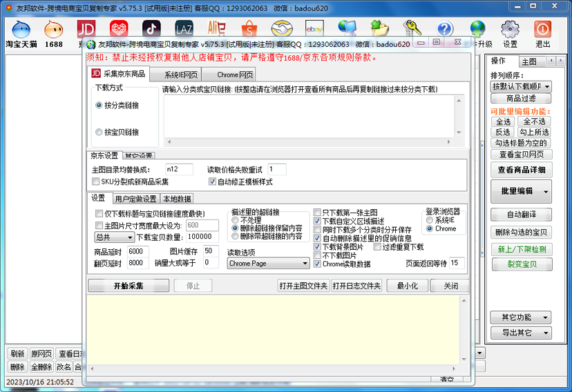Click inside the category link input box

point(307,117)
